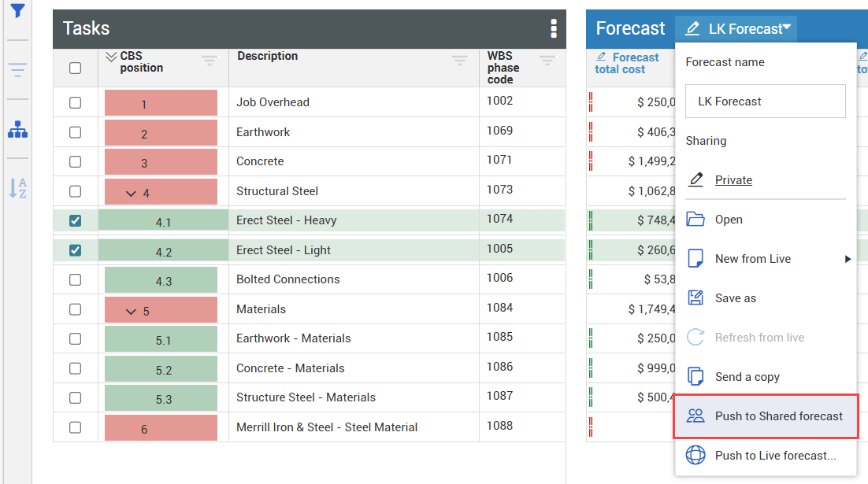Collapse the Materials row 5
This screenshot has width=868, height=484.
pyautogui.click(x=131, y=312)
